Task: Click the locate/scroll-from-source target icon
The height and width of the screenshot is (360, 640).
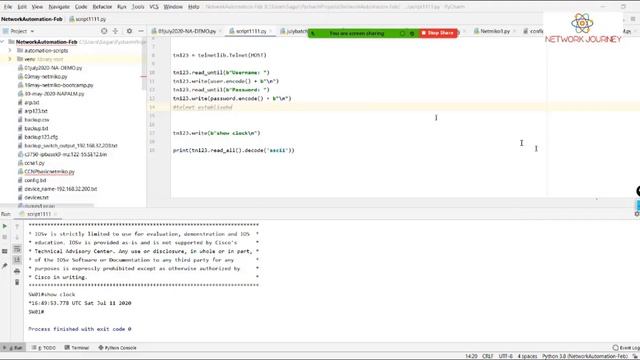Action: tap(104, 31)
